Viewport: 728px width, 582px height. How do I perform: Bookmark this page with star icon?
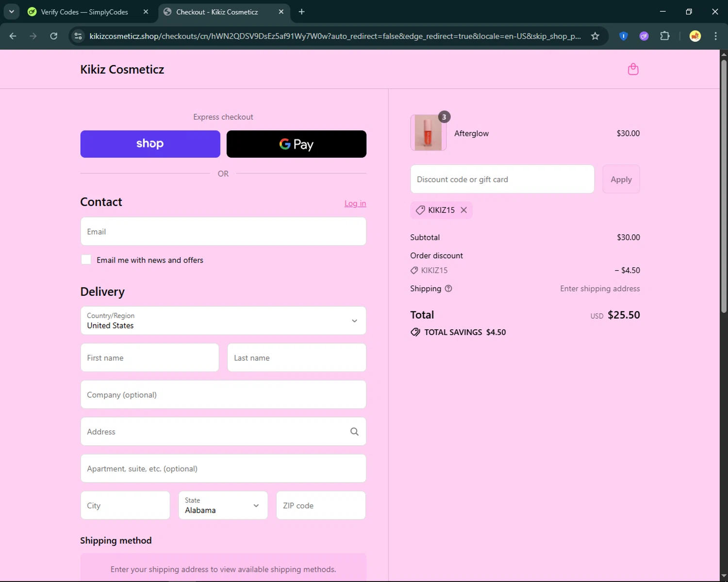(x=595, y=36)
